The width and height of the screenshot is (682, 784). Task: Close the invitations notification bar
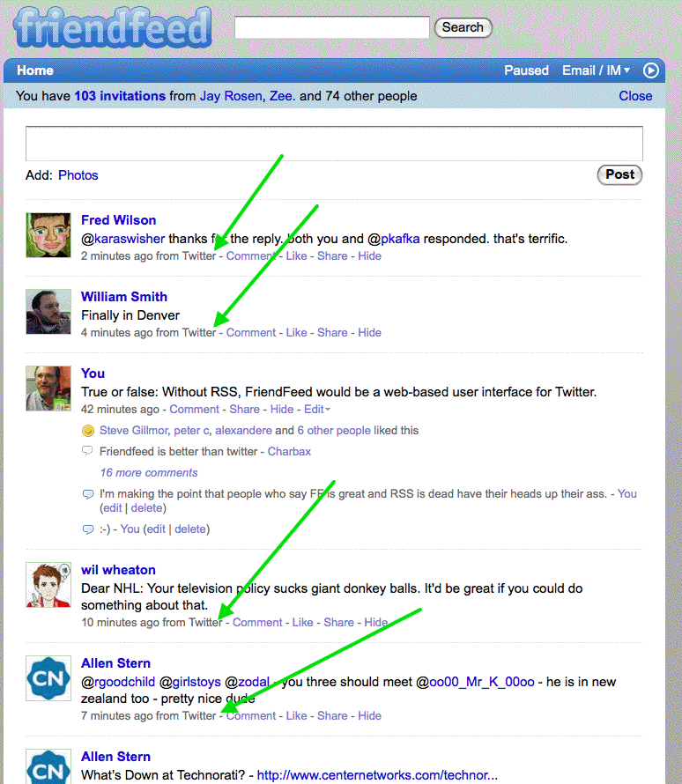pos(635,96)
